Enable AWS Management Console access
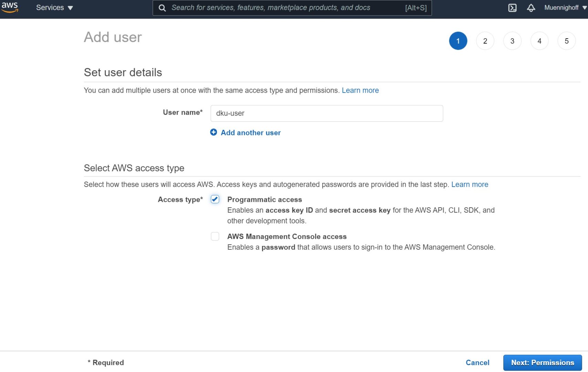Image resolution: width=588 pixels, height=372 pixels. coord(215,236)
